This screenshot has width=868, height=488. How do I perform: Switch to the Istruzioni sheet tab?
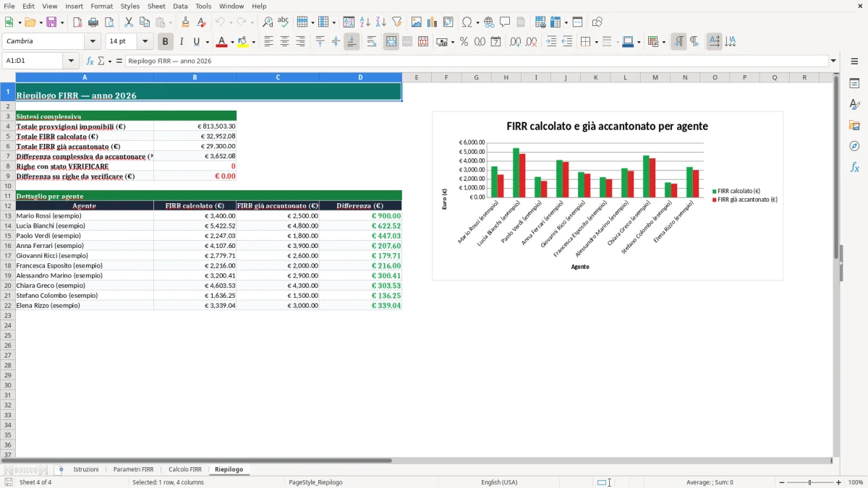click(x=86, y=469)
